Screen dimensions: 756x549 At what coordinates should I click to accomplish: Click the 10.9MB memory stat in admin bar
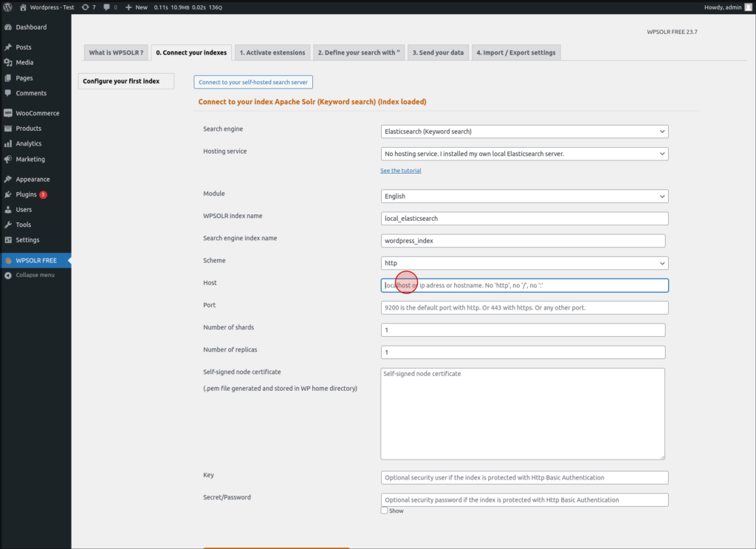(x=180, y=7)
